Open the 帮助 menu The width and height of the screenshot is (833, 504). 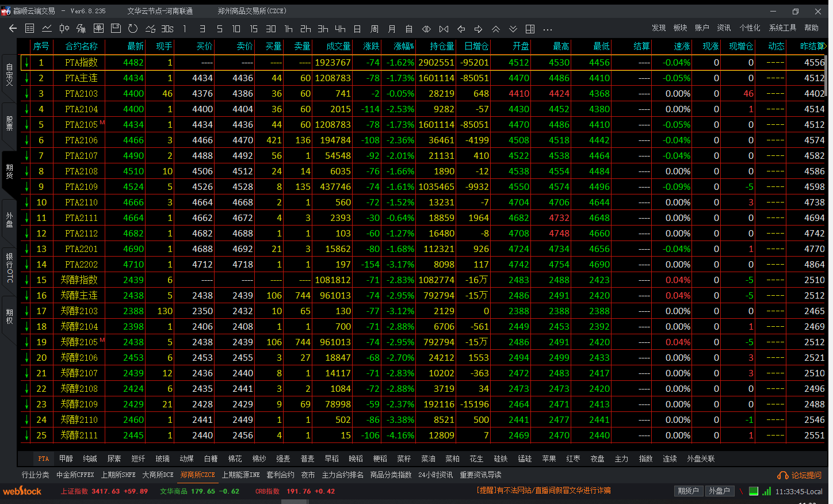811,28
